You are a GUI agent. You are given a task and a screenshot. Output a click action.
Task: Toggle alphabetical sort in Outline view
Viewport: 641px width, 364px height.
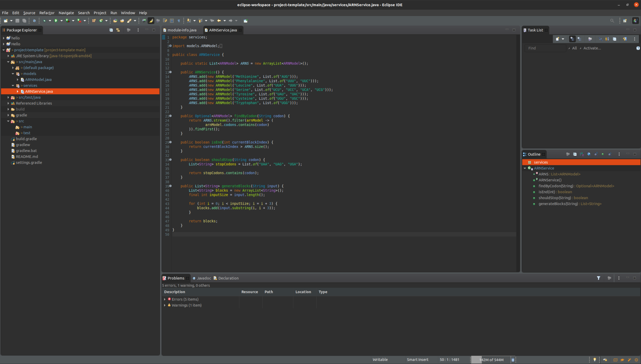pyautogui.click(x=582, y=154)
